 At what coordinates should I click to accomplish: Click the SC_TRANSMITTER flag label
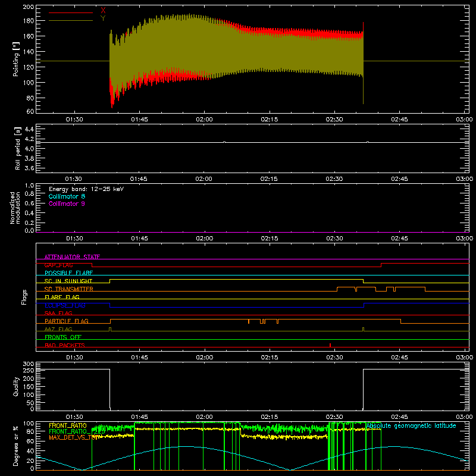69,289
